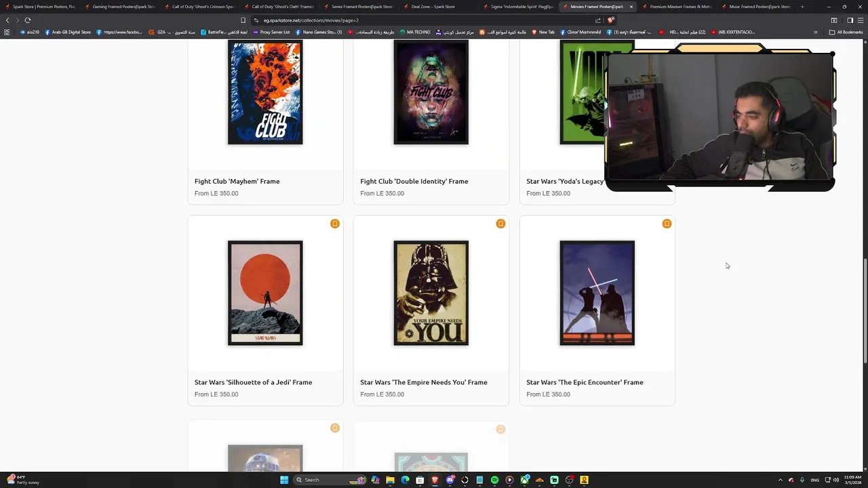Open a new browser tab with plus button

click(802, 7)
